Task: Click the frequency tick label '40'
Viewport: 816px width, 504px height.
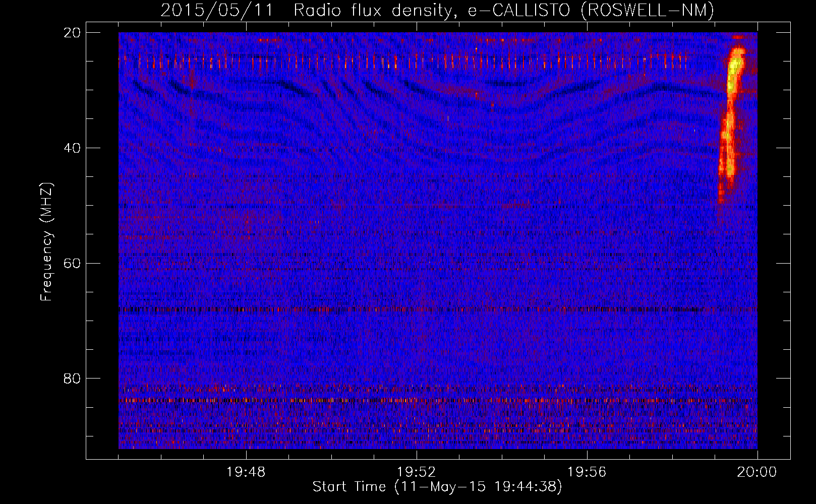Action: (73, 148)
